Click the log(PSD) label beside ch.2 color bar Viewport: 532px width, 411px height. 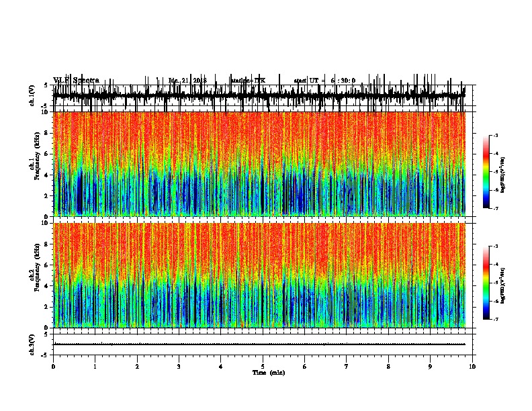503,285
